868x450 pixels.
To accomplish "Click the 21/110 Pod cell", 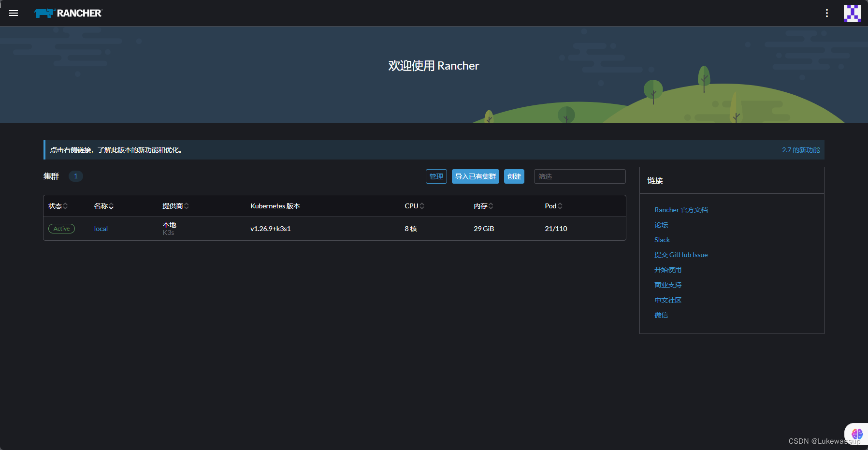I will [x=556, y=229].
